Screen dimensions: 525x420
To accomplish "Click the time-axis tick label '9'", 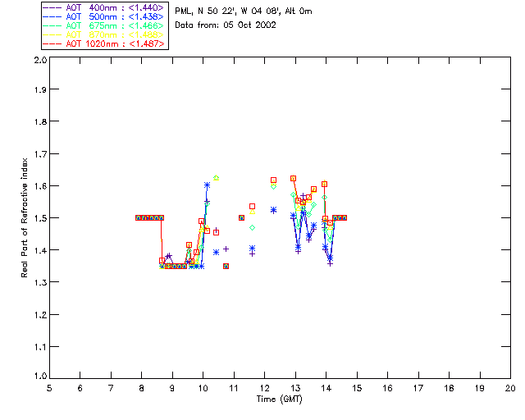I will tap(172, 388).
